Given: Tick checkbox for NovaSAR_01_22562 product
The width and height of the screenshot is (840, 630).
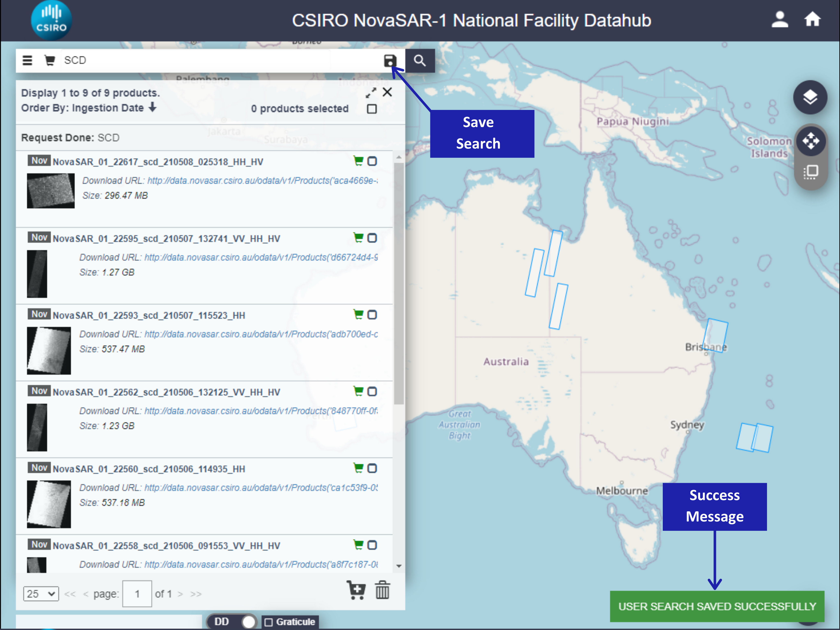Looking at the screenshot, I should pos(372,391).
